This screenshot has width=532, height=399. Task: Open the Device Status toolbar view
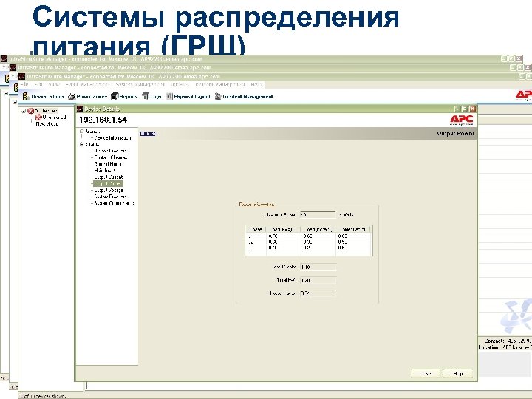[x=44, y=97]
